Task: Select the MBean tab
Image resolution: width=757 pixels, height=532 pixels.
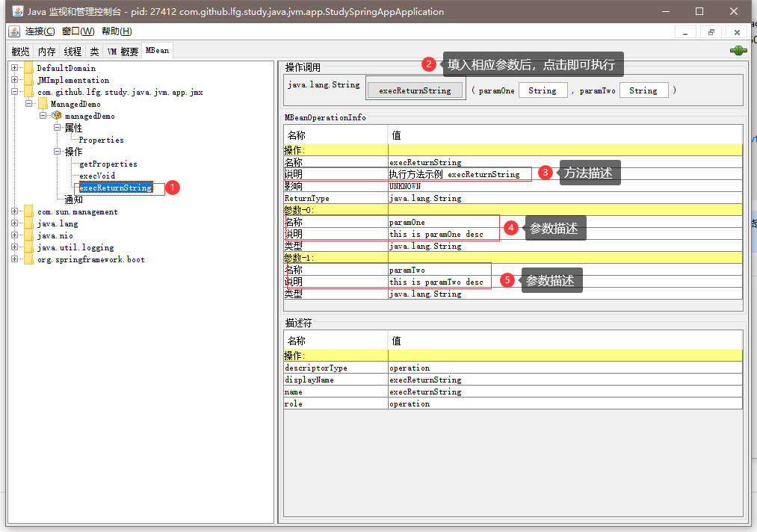Action: 158,50
